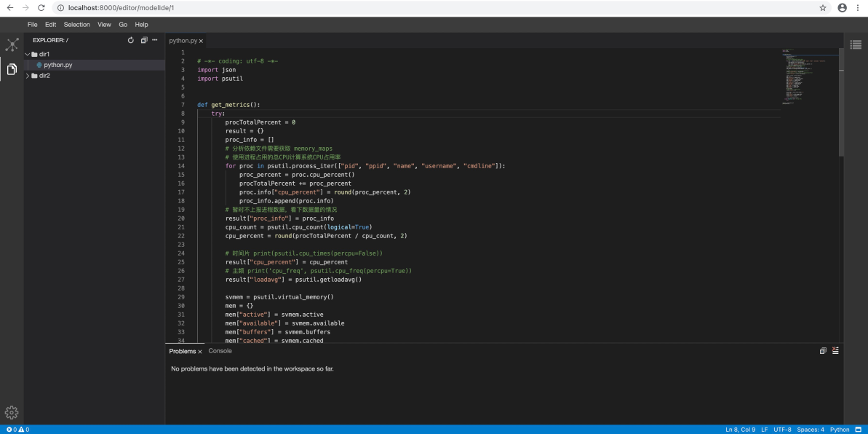Switch to the Console tab
This screenshot has height=434, width=868.
220,351
